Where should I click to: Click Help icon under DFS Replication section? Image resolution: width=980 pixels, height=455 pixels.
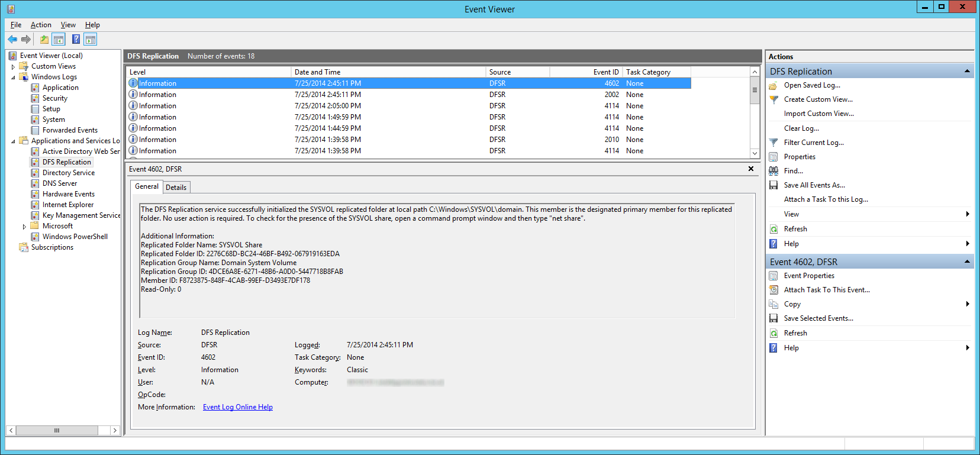(773, 244)
